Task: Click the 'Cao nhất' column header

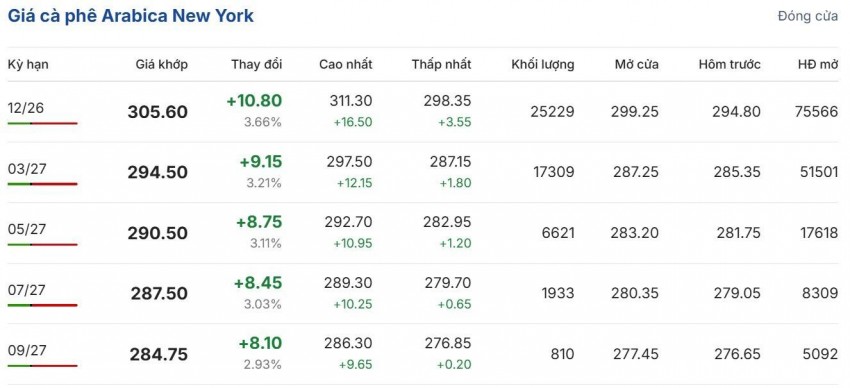Action: [346, 64]
